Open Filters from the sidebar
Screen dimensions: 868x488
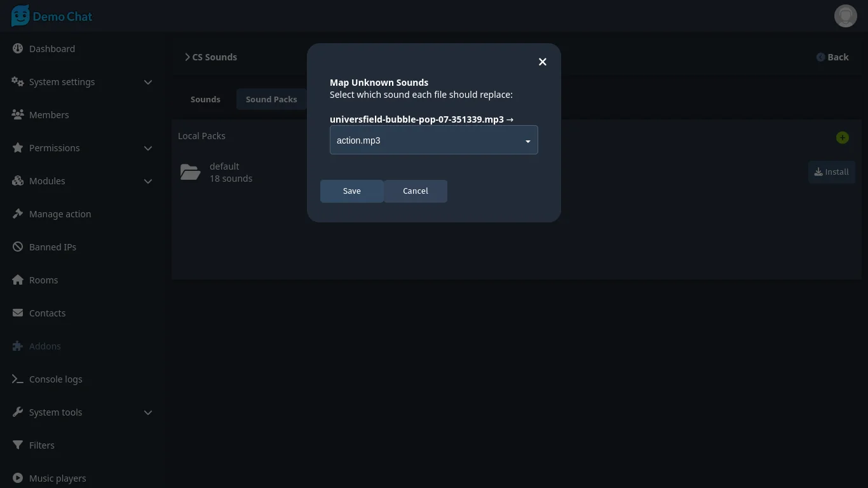point(41,445)
